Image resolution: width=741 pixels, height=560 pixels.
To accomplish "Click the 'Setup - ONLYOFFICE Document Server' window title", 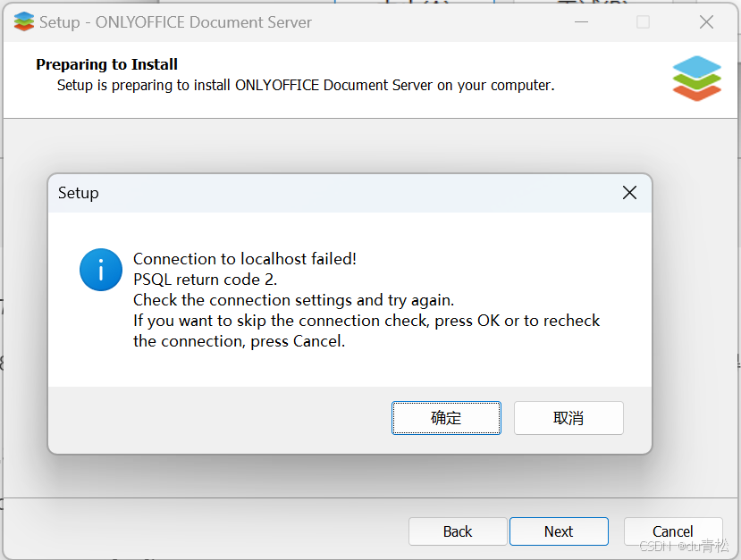I will click(x=175, y=22).
